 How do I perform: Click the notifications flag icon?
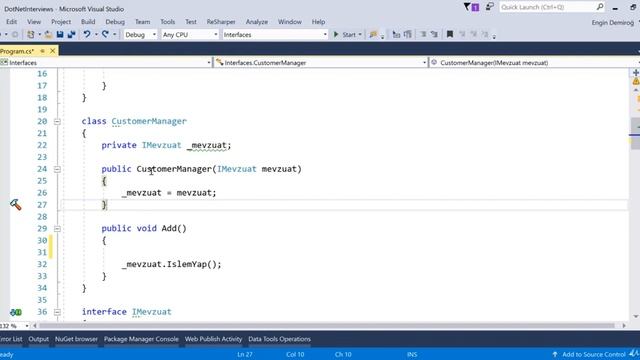471,7
